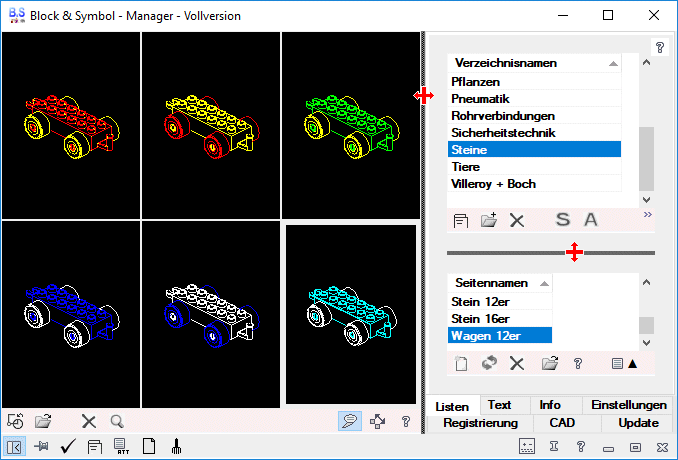Expand the double-chevron under directory list
678x460 pixels.
647,214
